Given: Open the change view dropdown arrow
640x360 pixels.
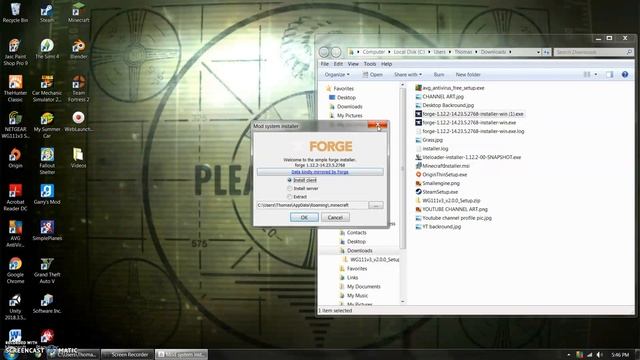Looking at the screenshot, I should [596, 74].
